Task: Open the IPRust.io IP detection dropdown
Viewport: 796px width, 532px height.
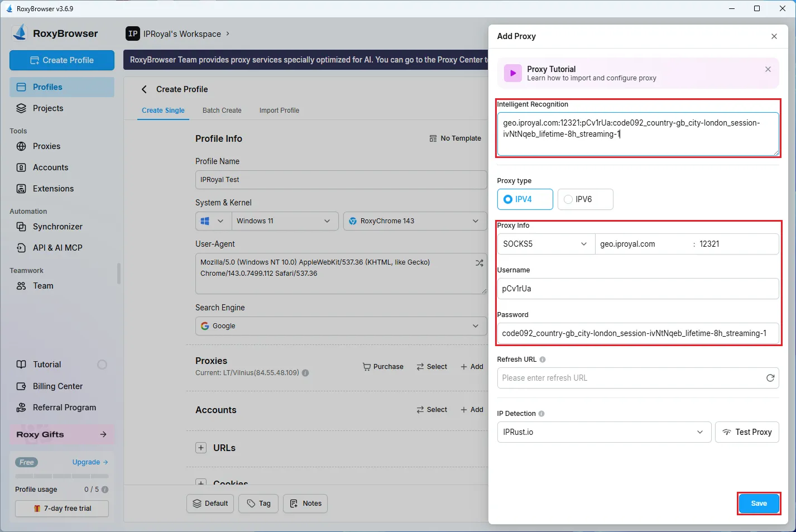Action: click(x=603, y=432)
